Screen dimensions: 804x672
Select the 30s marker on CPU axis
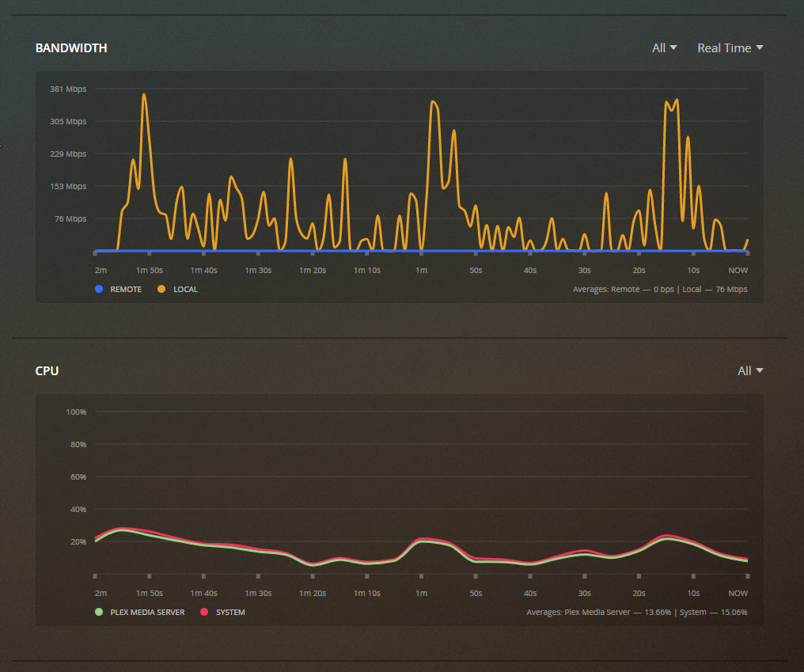coord(584,594)
